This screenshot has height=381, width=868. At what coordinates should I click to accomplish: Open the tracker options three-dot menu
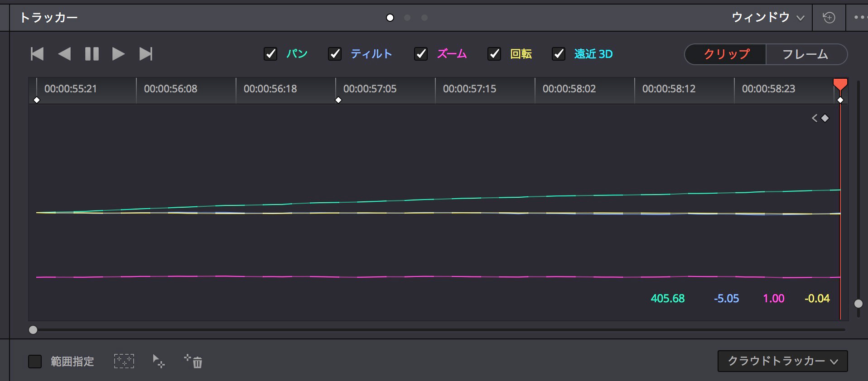(x=859, y=18)
